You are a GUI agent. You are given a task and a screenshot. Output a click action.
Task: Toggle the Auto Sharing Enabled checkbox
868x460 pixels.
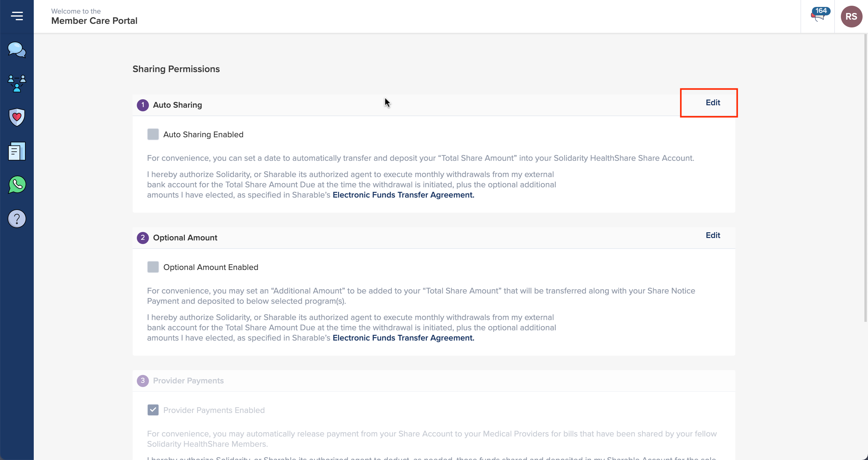153,134
